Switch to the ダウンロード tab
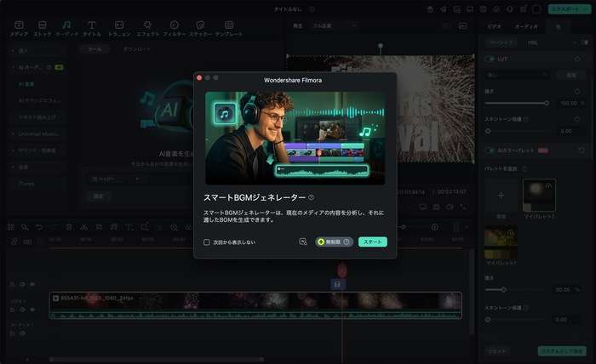The height and width of the screenshot is (364, 596). pos(137,49)
